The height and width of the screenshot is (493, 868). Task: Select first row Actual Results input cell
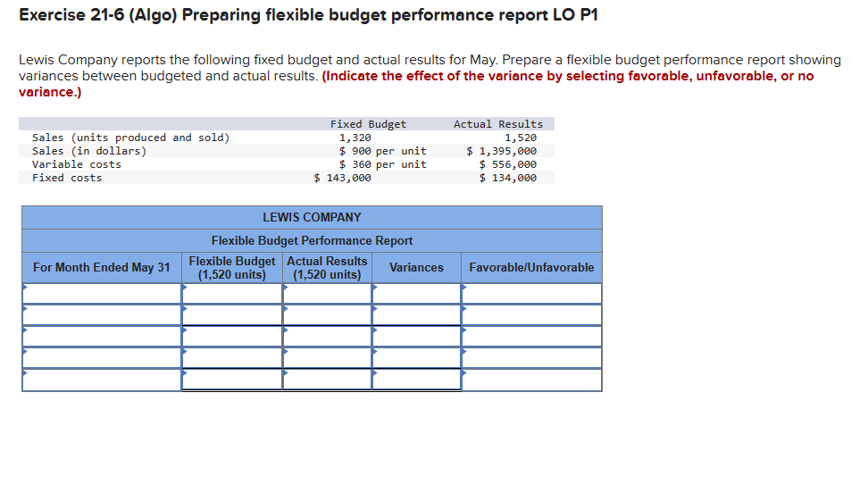[x=327, y=294]
